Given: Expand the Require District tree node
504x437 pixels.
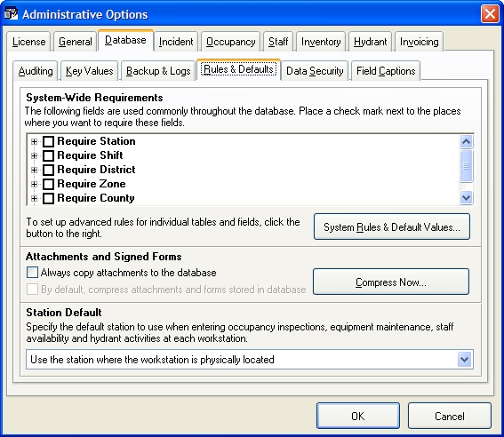Looking at the screenshot, I should coord(34,170).
